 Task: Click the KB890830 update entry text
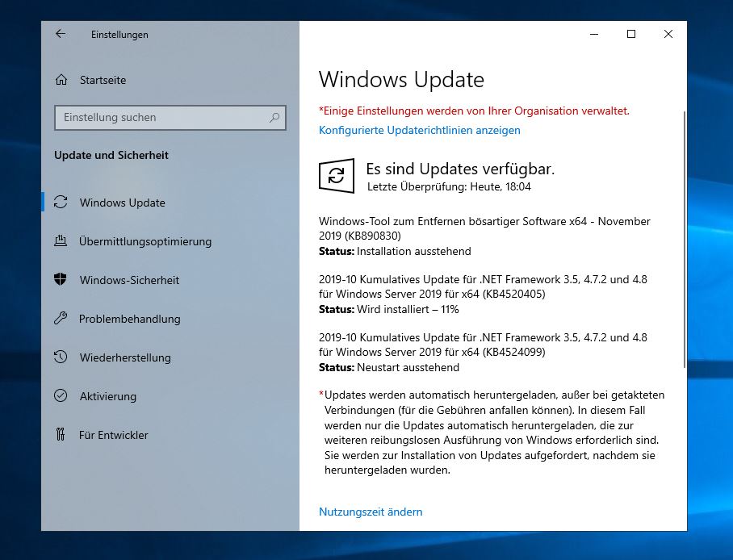pyautogui.click(x=484, y=228)
